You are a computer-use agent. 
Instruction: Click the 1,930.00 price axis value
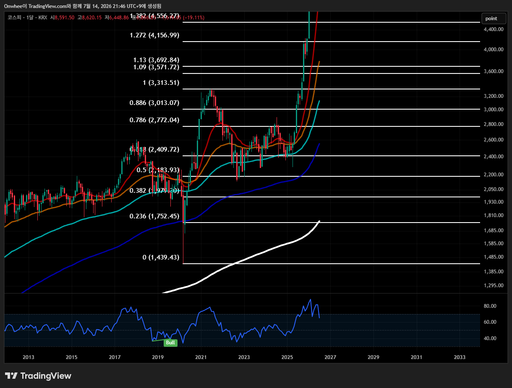coord(494,202)
